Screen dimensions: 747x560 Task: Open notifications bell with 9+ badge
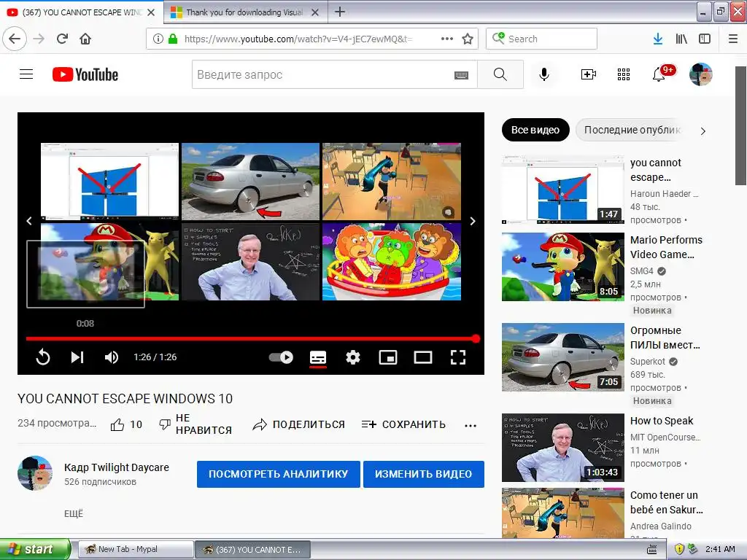[661, 74]
